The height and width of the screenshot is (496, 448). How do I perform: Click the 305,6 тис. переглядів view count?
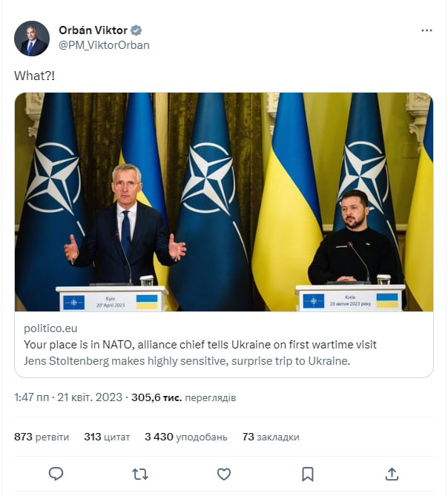click(x=184, y=397)
